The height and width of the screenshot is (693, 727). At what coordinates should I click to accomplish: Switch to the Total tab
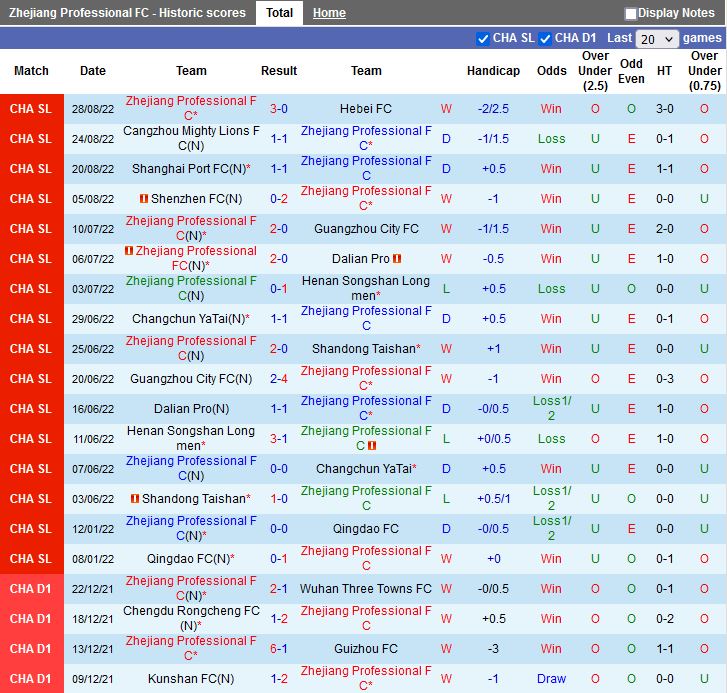click(279, 13)
